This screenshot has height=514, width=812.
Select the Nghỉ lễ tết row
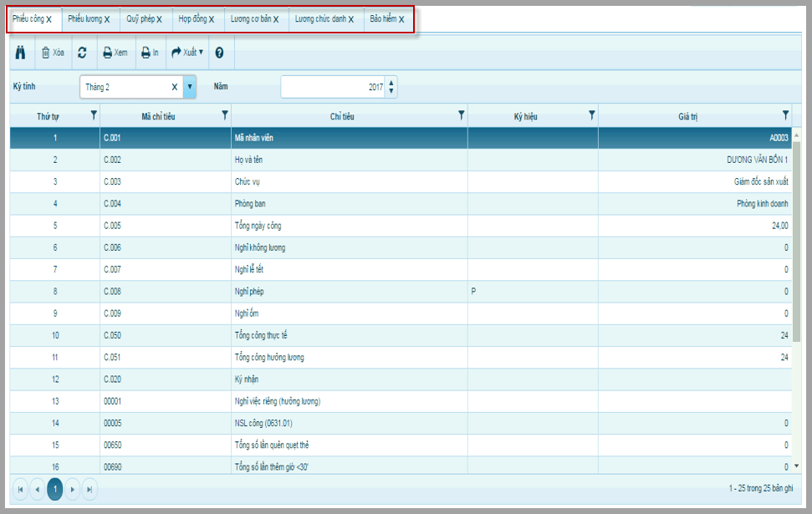tap(401, 269)
